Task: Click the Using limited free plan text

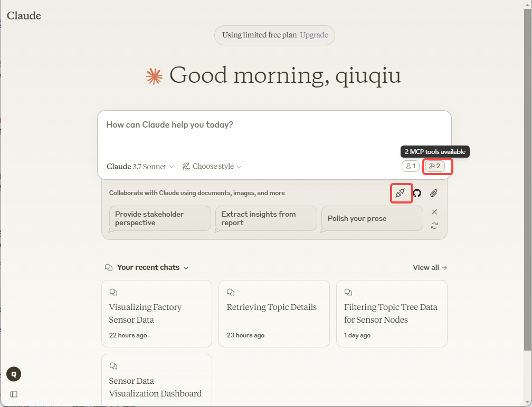Action: [x=259, y=35]
